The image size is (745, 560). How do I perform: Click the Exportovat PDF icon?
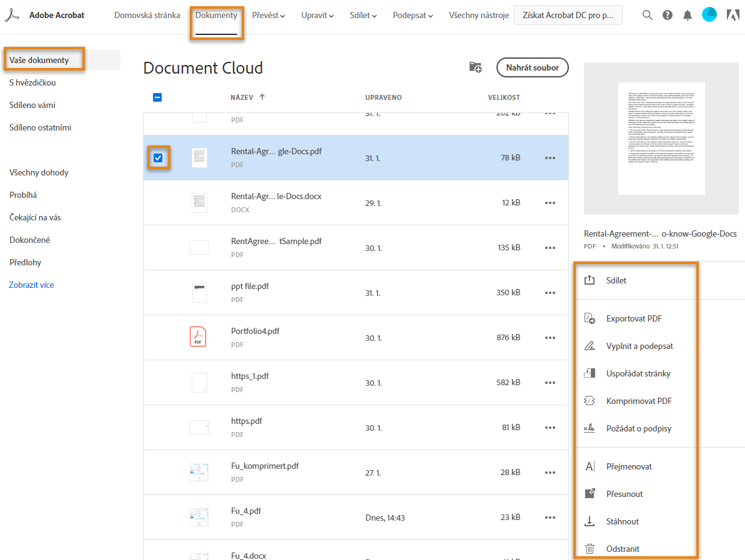[590, 318]
